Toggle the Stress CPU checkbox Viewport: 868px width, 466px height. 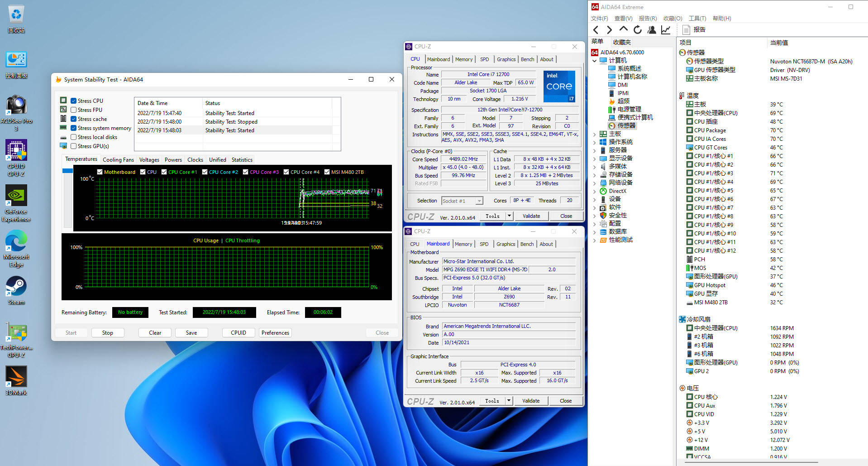coord(73,101)
